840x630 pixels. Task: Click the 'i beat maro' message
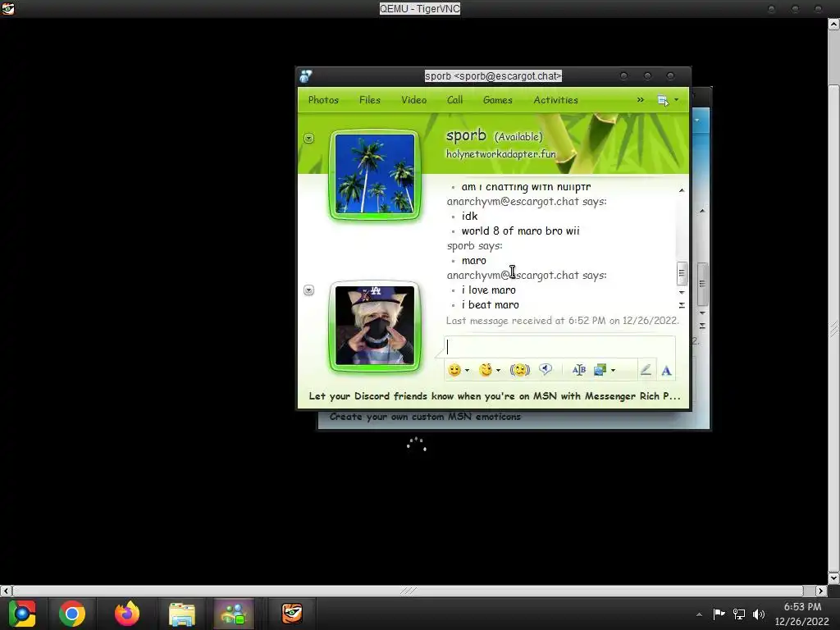click(491, 305)
